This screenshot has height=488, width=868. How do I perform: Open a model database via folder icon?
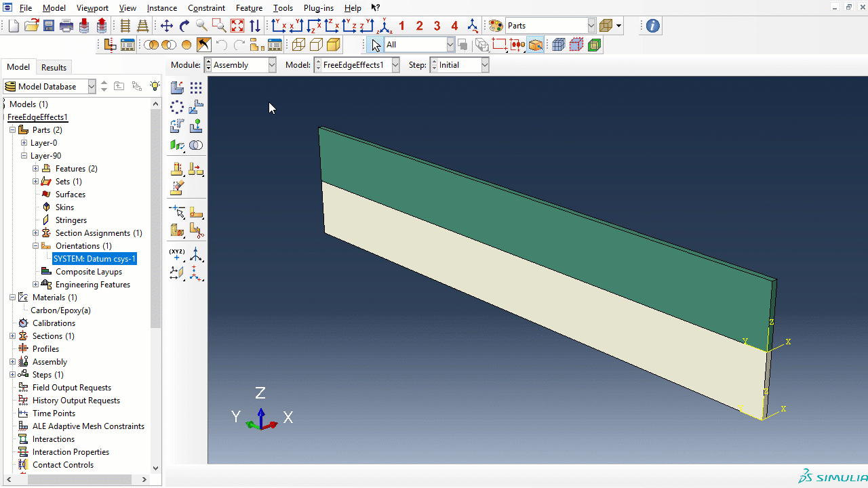[x=31, y=26]
